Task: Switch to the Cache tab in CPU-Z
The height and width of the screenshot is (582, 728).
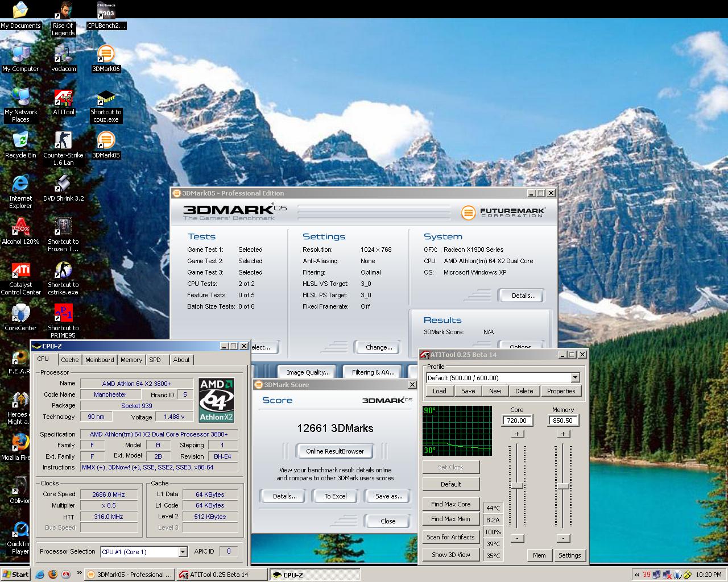Action: (x=70, y=360)
